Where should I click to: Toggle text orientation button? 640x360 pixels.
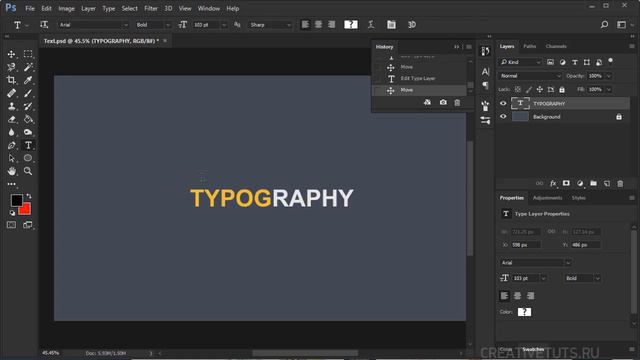click(x=44, y=25)
